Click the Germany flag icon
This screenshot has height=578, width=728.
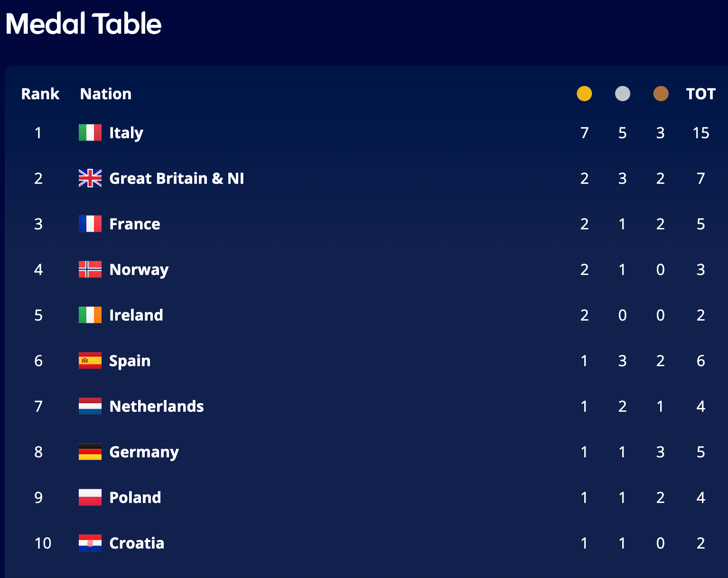pyautogui.click(x=90, y=452)
